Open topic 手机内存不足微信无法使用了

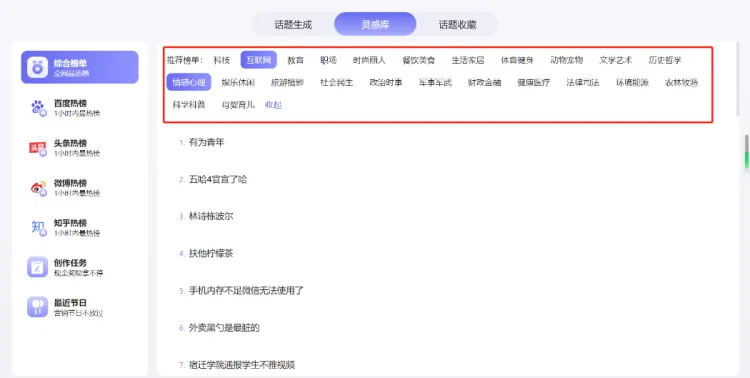(x=246, y=290)
